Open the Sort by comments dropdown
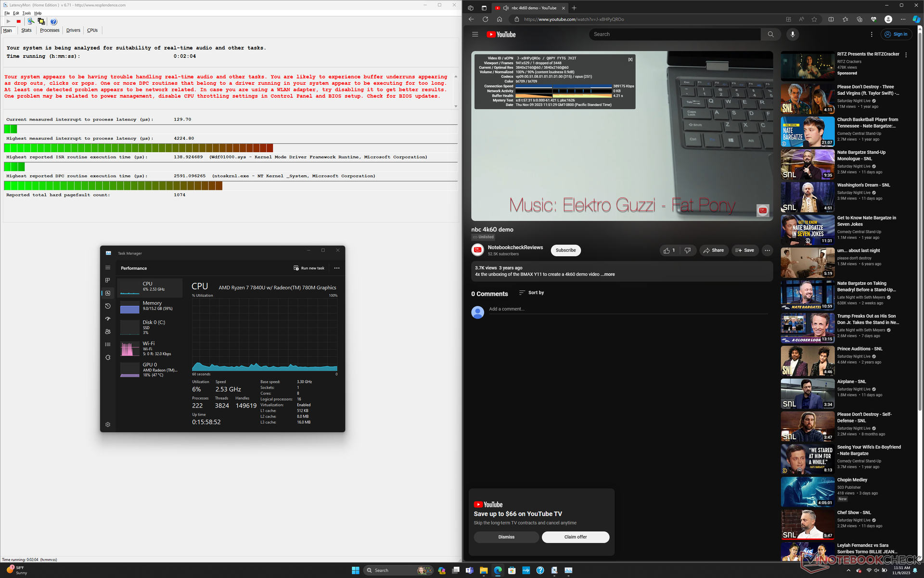924x578 pixels. click(531, 293)
